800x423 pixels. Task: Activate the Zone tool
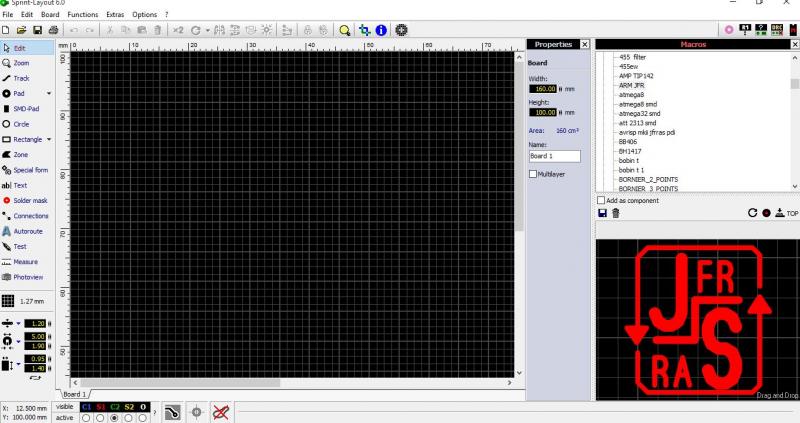[27, 155]
